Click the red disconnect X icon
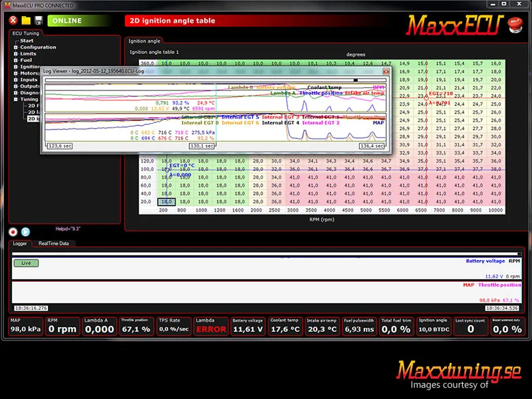Viewport: 532px width, 399px height. point(13,21)
